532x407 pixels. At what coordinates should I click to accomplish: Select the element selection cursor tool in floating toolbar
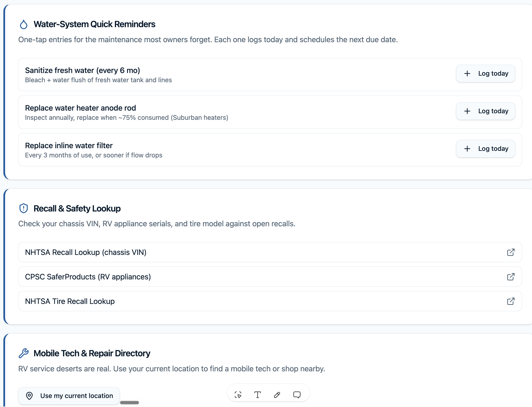(238, 395)
